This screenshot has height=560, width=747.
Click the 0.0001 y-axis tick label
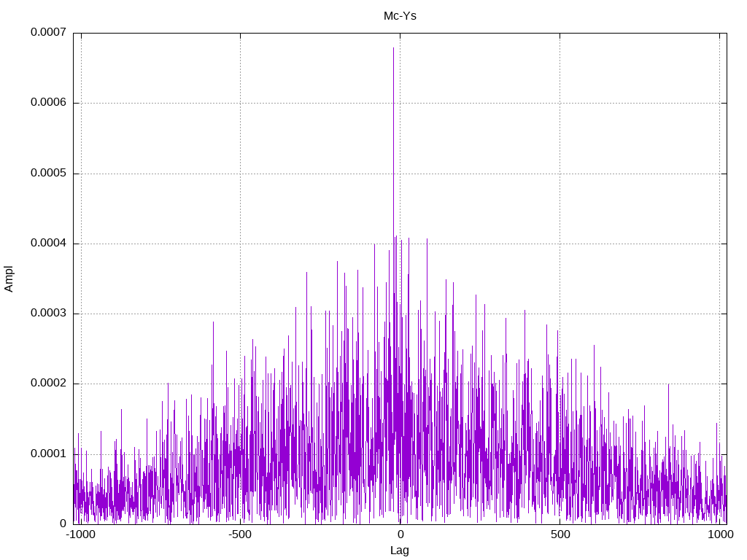pyautogui.click(x=49, y=454)
